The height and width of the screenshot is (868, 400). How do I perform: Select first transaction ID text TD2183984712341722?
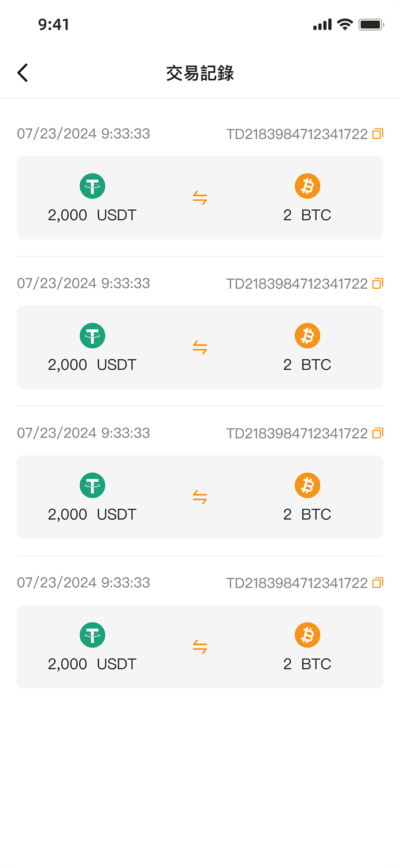coord(297,134)
